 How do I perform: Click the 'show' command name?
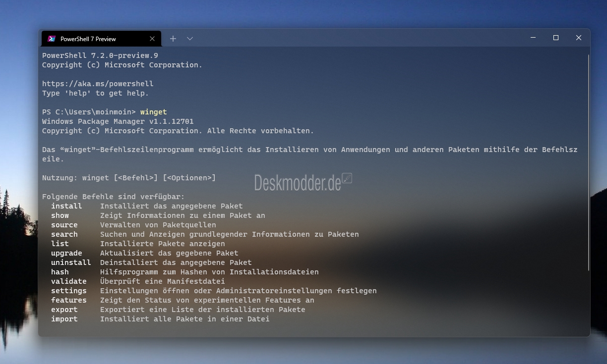[x=60, y=215]
